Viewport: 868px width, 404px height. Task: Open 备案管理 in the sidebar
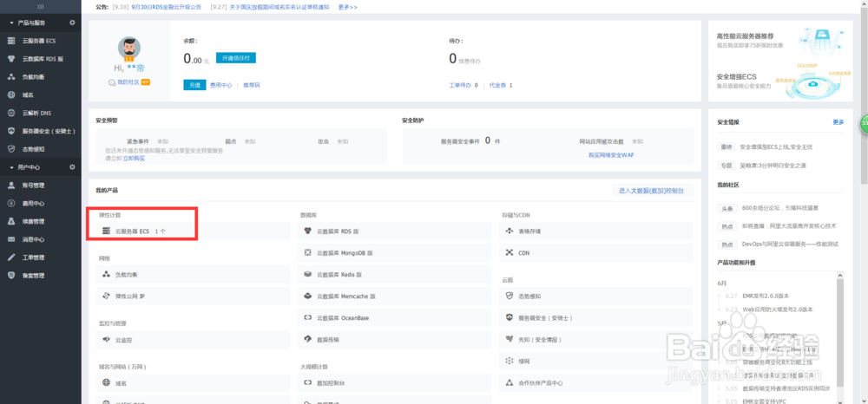click(41, 275)
